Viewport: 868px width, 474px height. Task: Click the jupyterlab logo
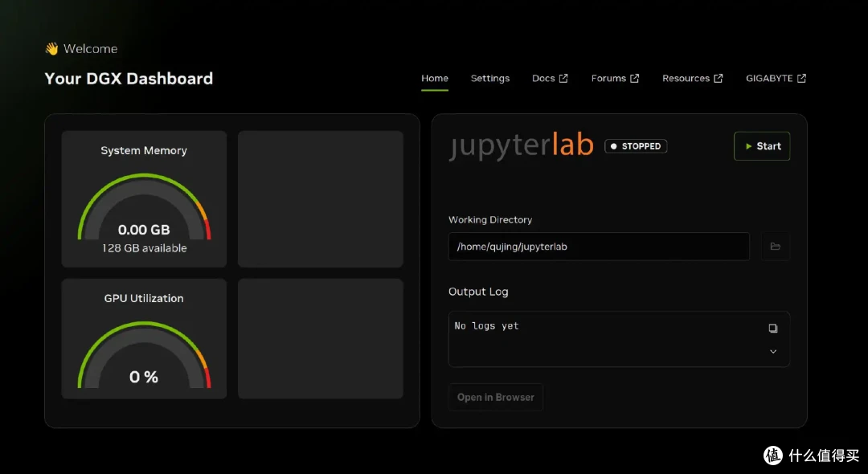point(521,145)
